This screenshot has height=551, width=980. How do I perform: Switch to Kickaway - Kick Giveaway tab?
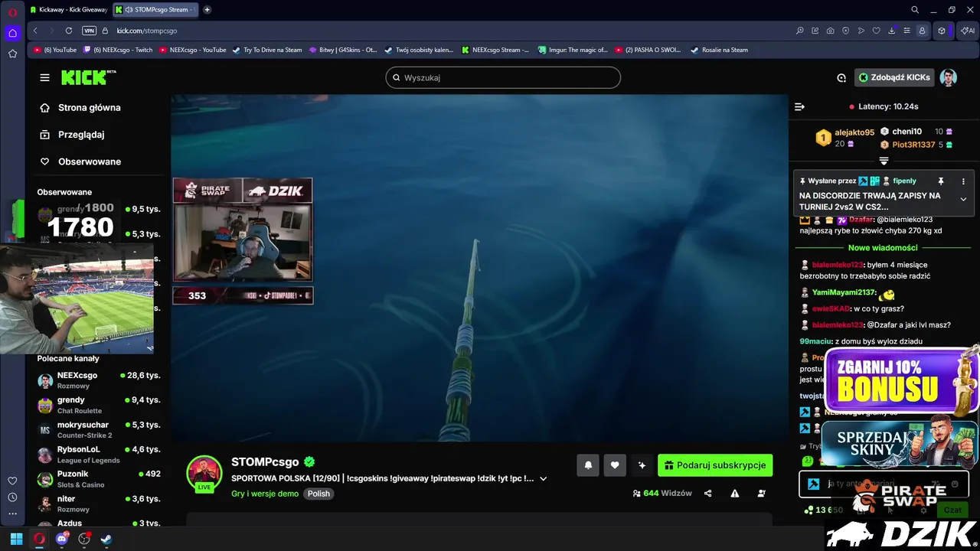(69, 10)
